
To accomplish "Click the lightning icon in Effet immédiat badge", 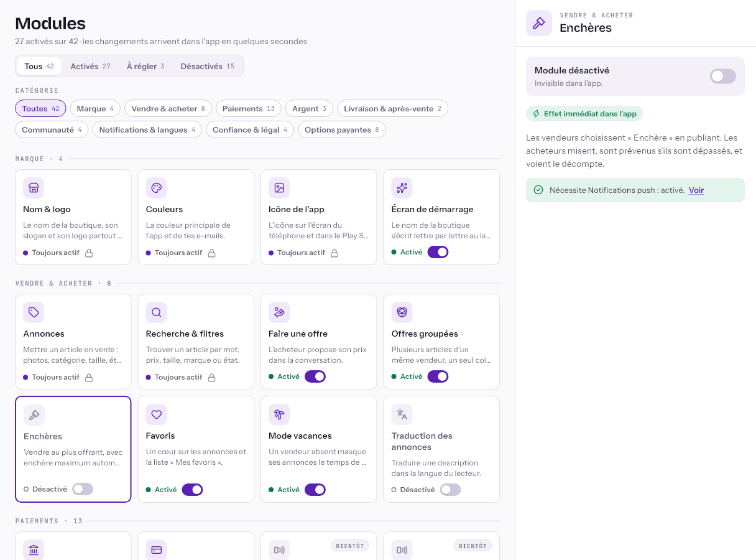I will (537, 114).
